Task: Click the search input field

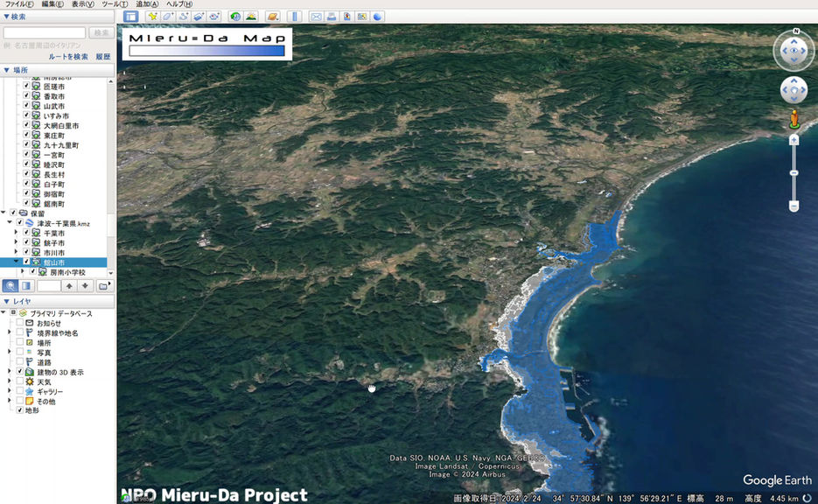Action: coord(45,33)
